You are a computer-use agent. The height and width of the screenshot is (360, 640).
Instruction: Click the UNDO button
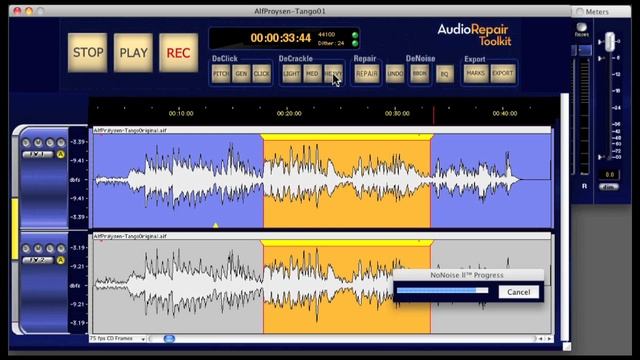click(x=395, y=74)
